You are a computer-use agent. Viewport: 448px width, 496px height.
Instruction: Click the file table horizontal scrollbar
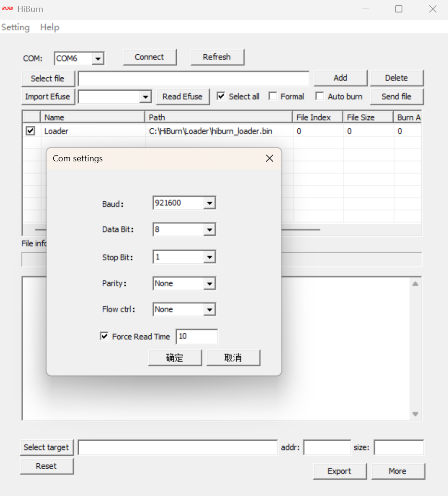tap(301, 230)
